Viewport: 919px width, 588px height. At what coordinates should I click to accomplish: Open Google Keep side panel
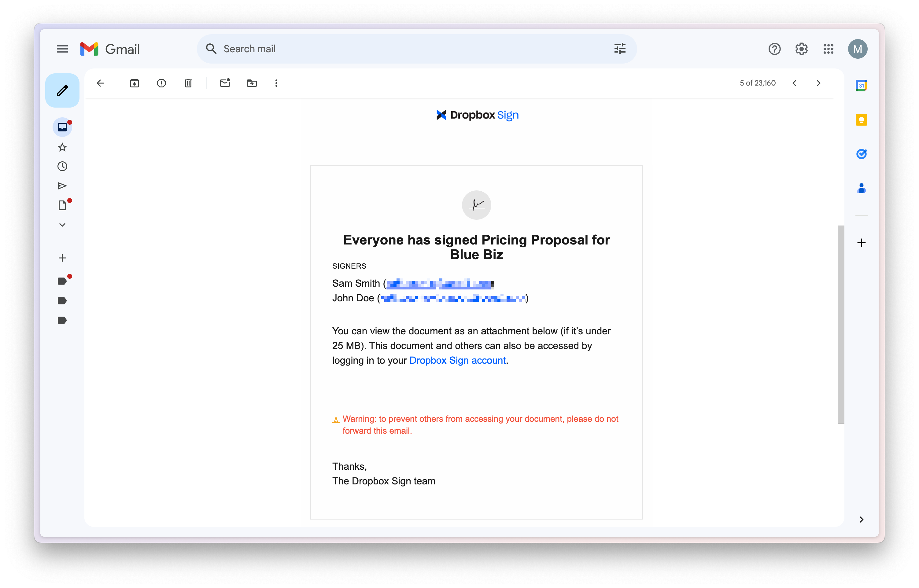(861, 120)
